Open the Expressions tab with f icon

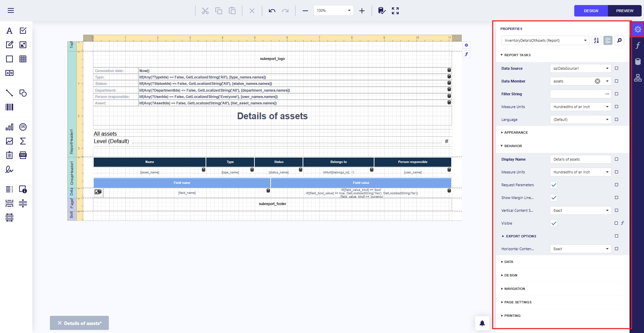pos(638,45)
